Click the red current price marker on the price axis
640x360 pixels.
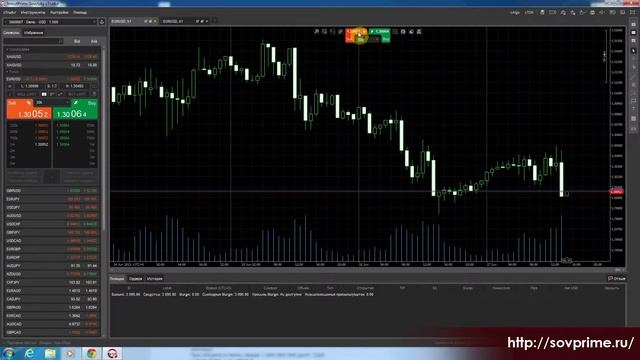[616, 191]
